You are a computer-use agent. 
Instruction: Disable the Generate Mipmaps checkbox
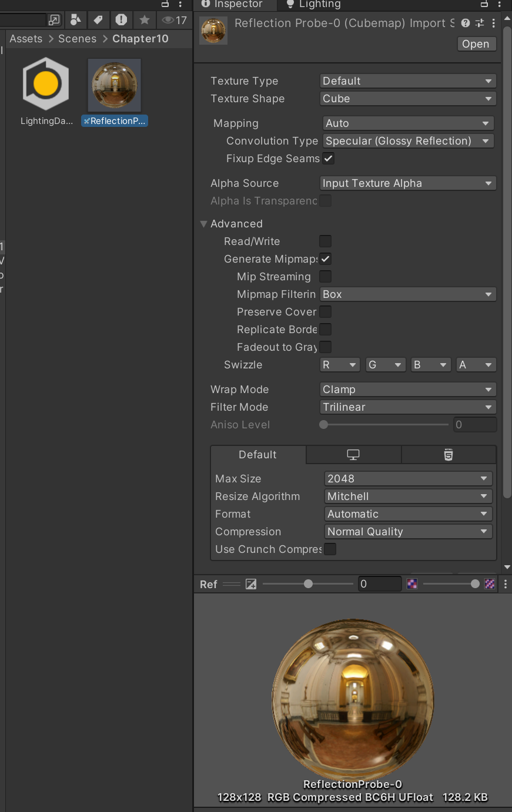pyautogui.click(x=325, y=259)
